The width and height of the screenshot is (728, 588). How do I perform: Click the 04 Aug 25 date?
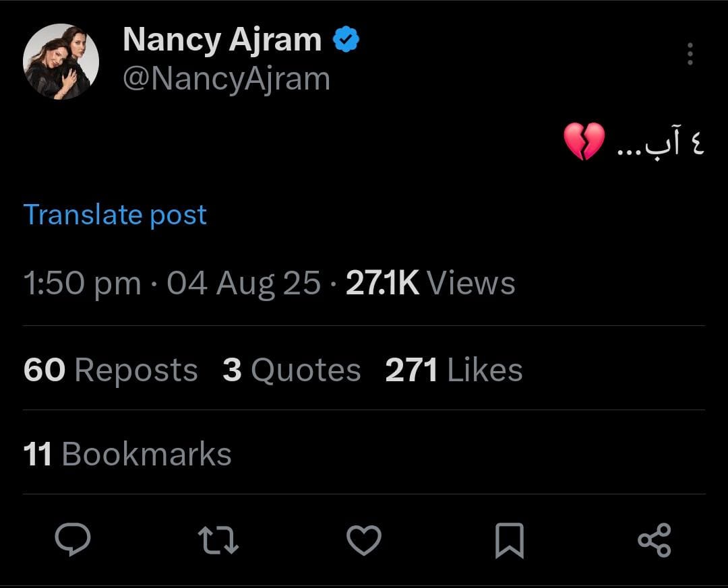[x=243, y=284]
